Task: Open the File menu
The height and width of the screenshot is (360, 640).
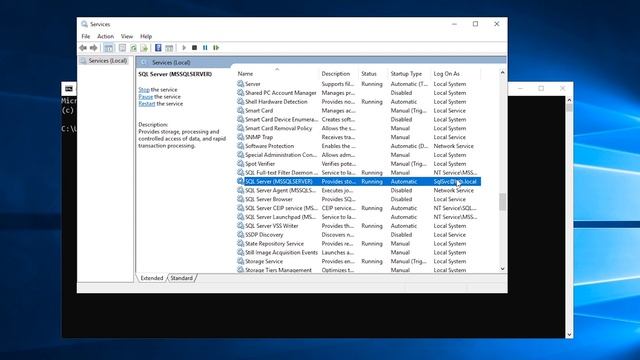Action: click(86, 36)
